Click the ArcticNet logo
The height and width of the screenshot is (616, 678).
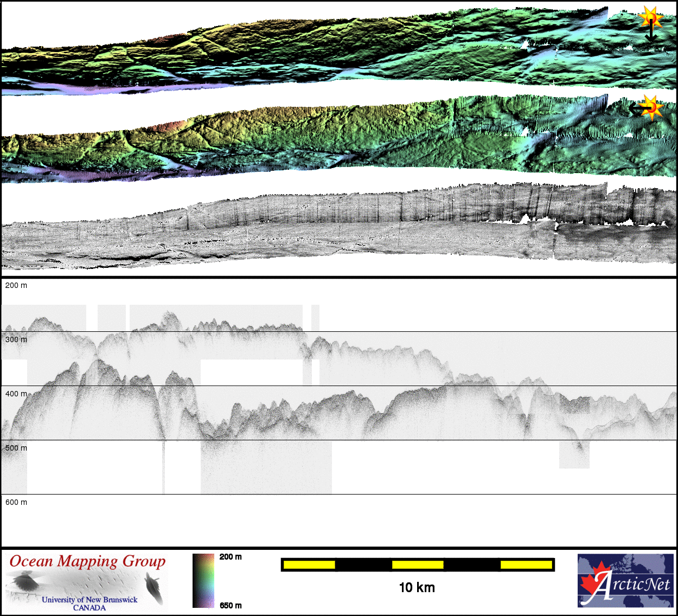626,581
